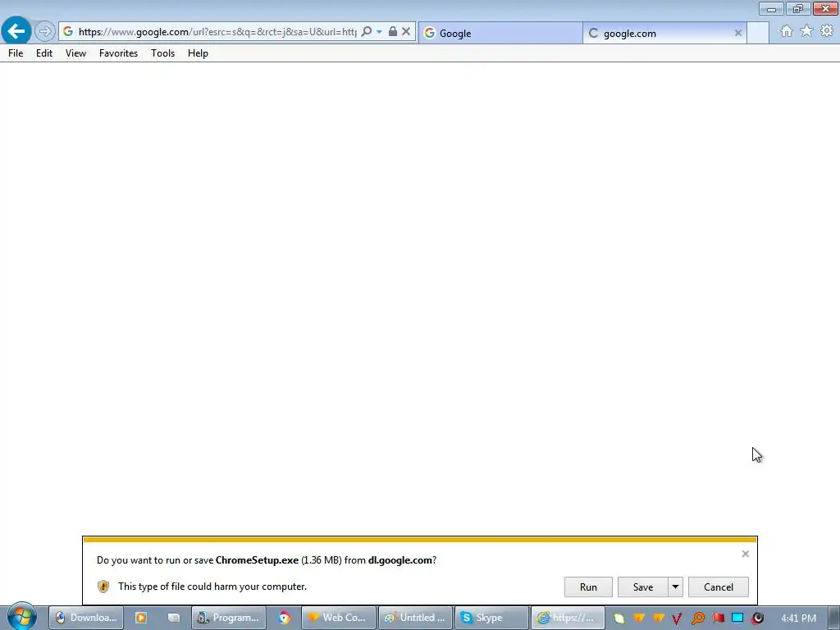
Task: Open the File menu
Action: pos(16,53)
